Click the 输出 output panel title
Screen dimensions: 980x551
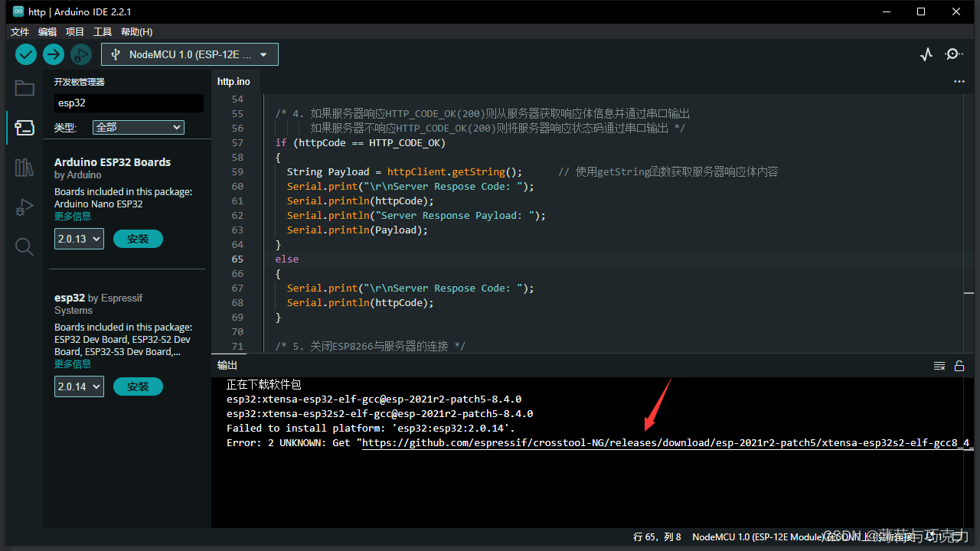(227, 365)
